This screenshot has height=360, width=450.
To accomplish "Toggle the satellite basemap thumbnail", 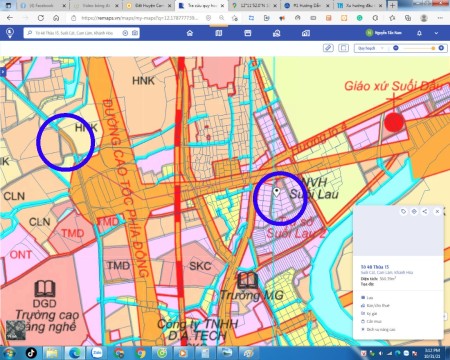I will pyautogui.click(x=15, y=330).
